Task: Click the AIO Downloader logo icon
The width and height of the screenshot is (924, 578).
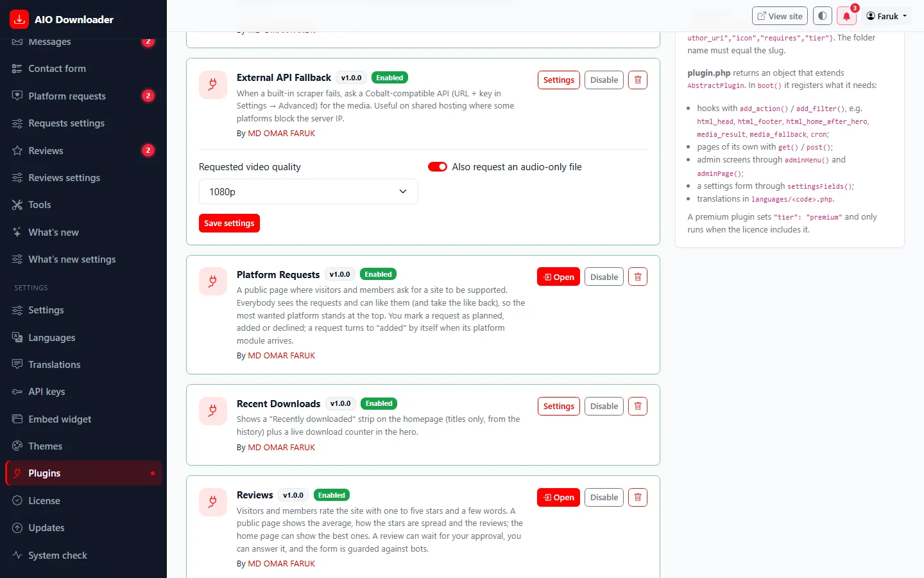Action: (x=19, y=19)
